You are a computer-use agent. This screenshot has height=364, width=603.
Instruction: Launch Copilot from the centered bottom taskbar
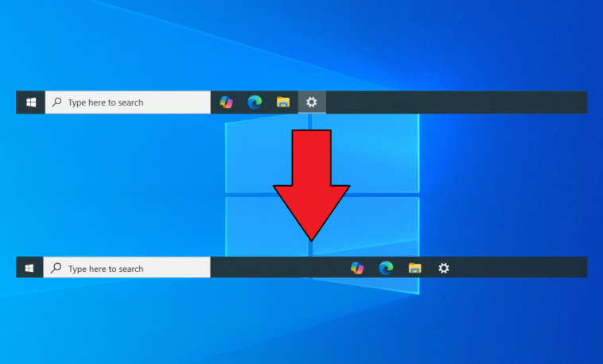pos(357,269)
